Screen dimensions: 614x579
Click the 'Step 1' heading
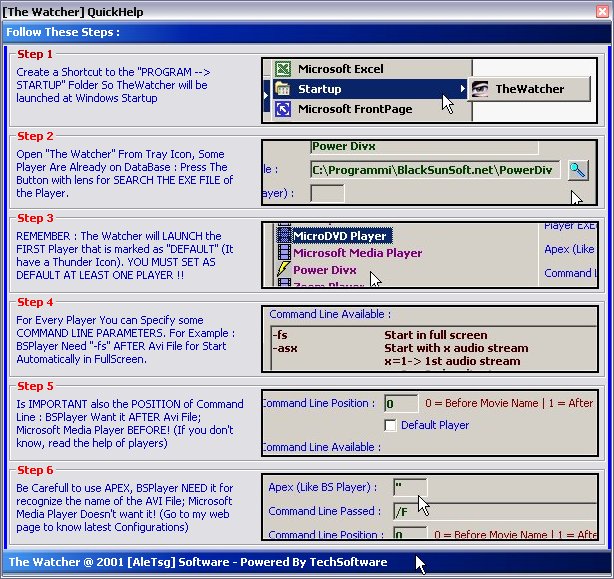[x=35, y=54]
